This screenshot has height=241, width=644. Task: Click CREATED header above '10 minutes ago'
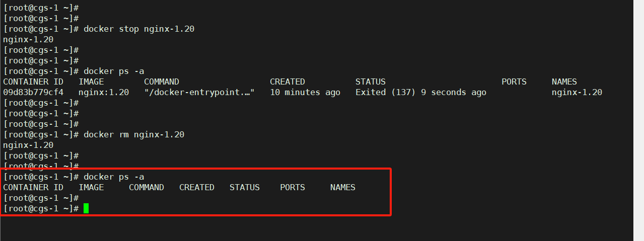288,82
